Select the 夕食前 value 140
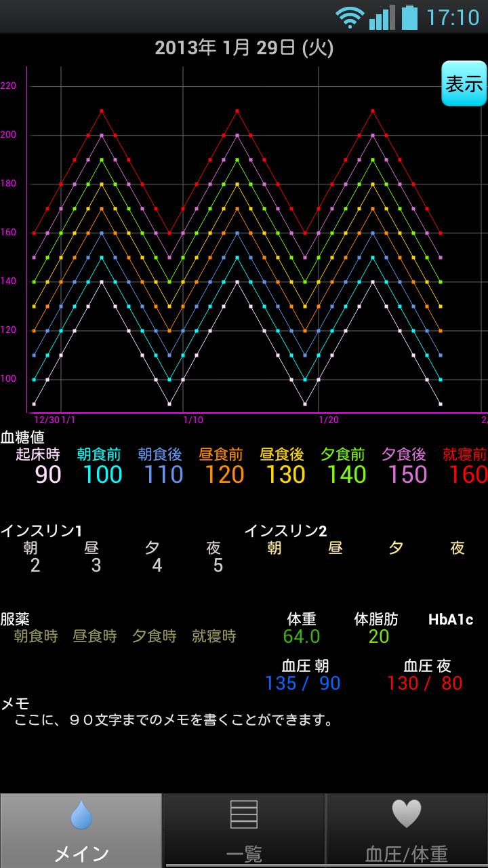The width and height of the screenshot is (488, 868). point(346,475)
